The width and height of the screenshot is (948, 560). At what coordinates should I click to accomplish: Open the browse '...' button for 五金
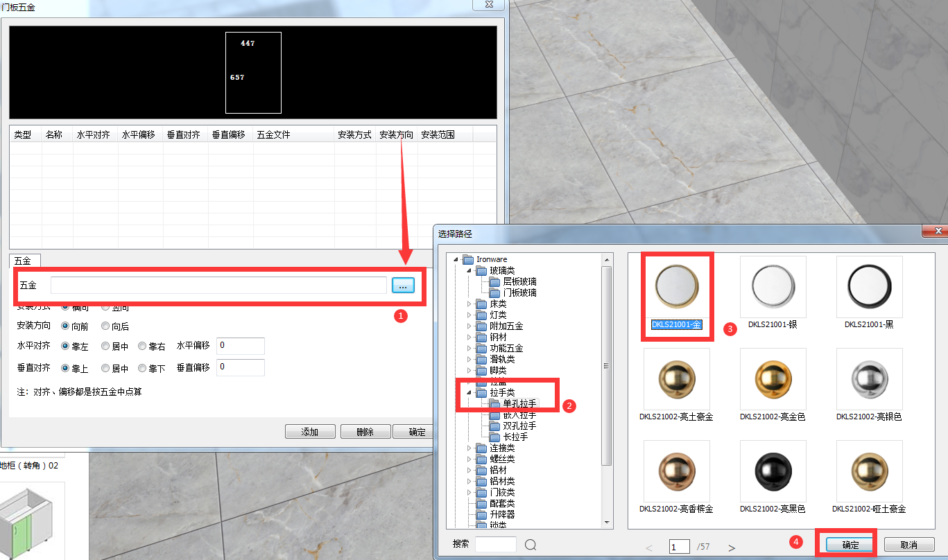(403, 286)
